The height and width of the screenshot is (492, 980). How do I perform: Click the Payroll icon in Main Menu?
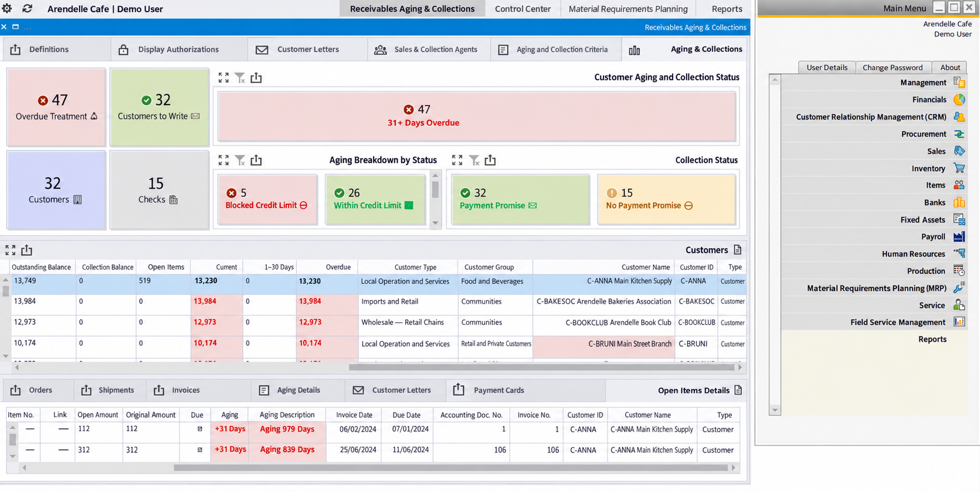(x=959, y=237)
